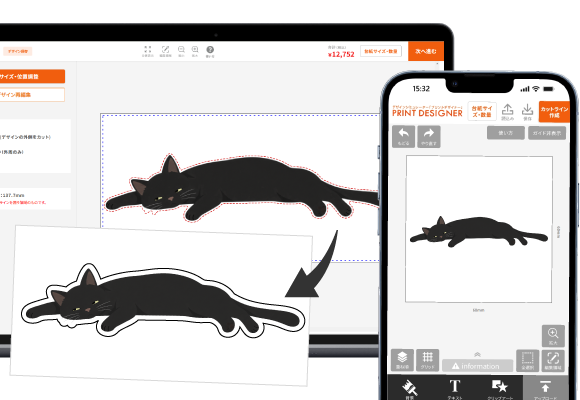Click the laptop toolbar select-all icon
Image resolution: width=580 pixels, height=400 pixels.
(148, 51)
